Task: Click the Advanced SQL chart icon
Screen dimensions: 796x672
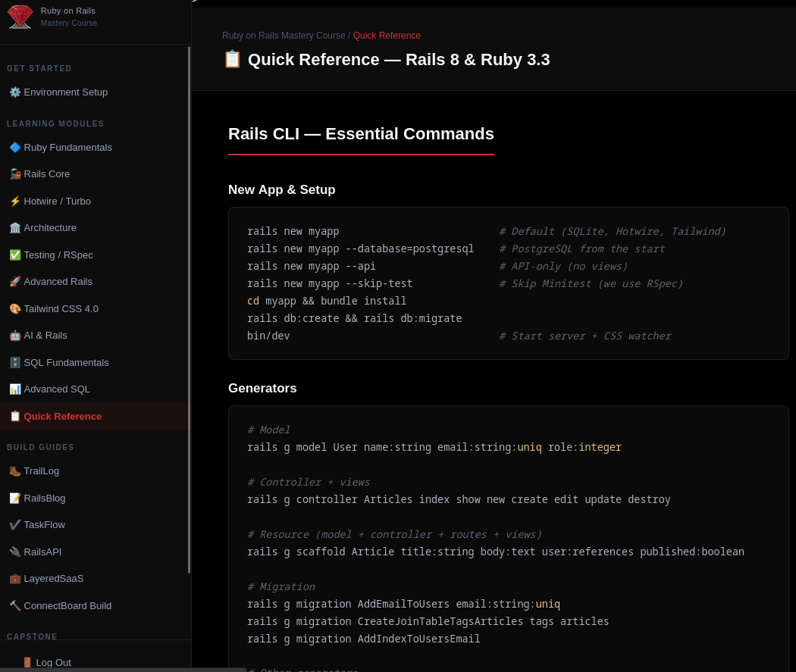Action: click(15, 389)
